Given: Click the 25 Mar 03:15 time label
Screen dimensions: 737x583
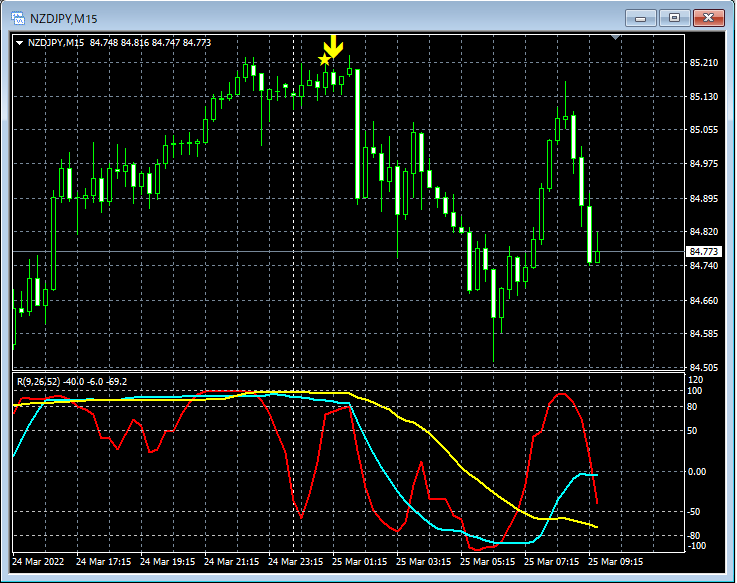Looking at the screenshot, I should (423, 562).
